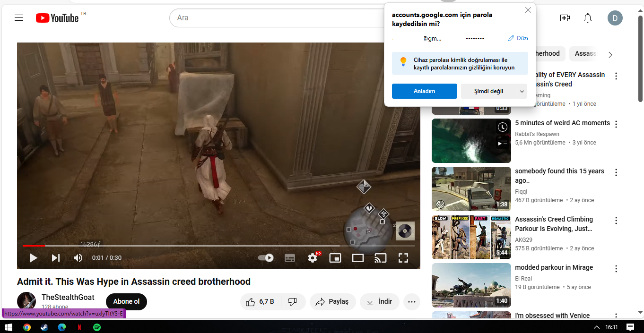Open the Rabbit's Respawn channel
644x333 pixels.
[537, 134]
